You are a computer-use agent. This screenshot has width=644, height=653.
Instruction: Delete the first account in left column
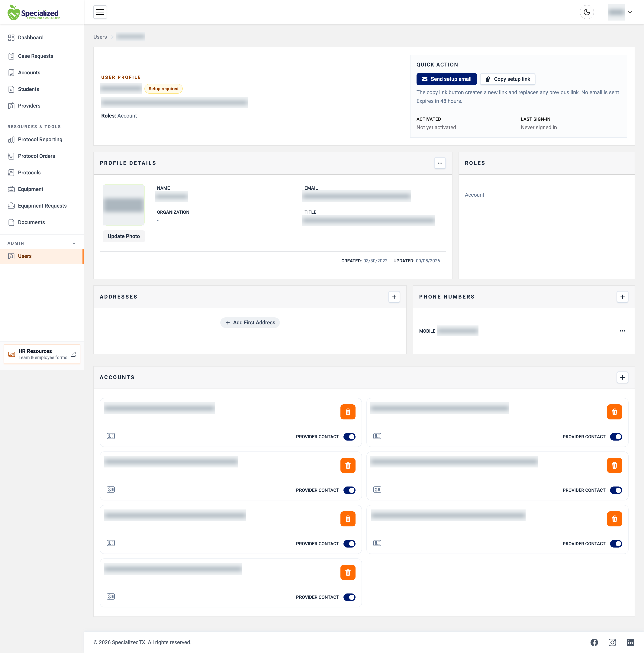coord(348,412)
